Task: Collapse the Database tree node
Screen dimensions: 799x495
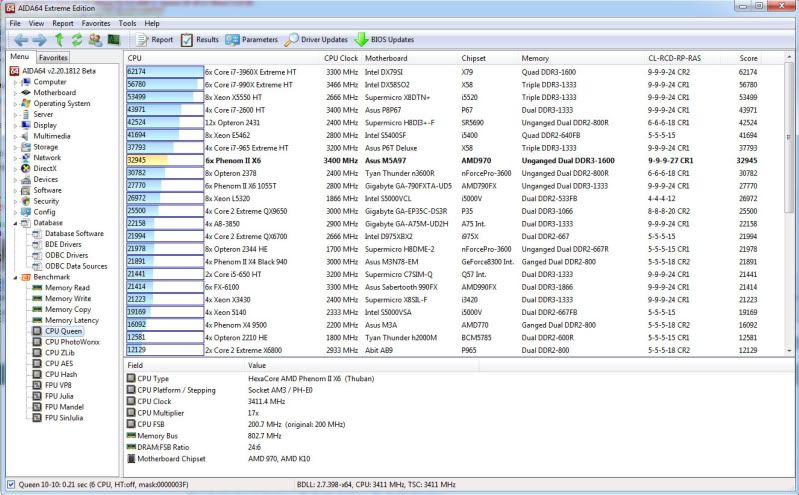Action: pos(14,223)
